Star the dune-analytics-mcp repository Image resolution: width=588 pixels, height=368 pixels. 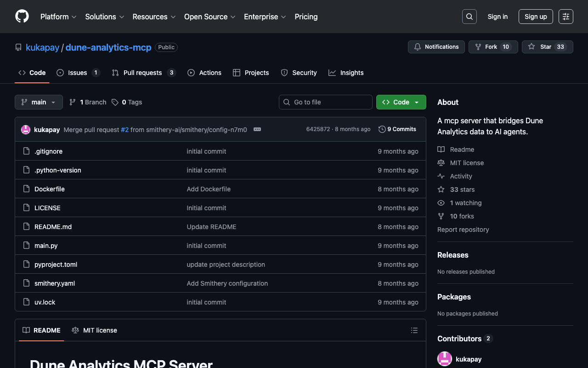click(x=547, y=47)
